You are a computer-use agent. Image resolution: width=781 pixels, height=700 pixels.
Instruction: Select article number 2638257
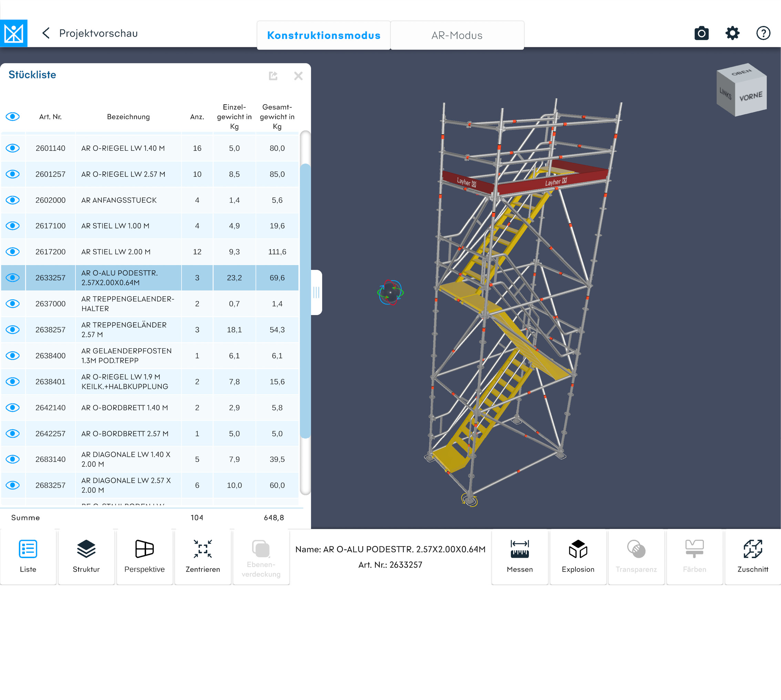[x=50, y=330]
